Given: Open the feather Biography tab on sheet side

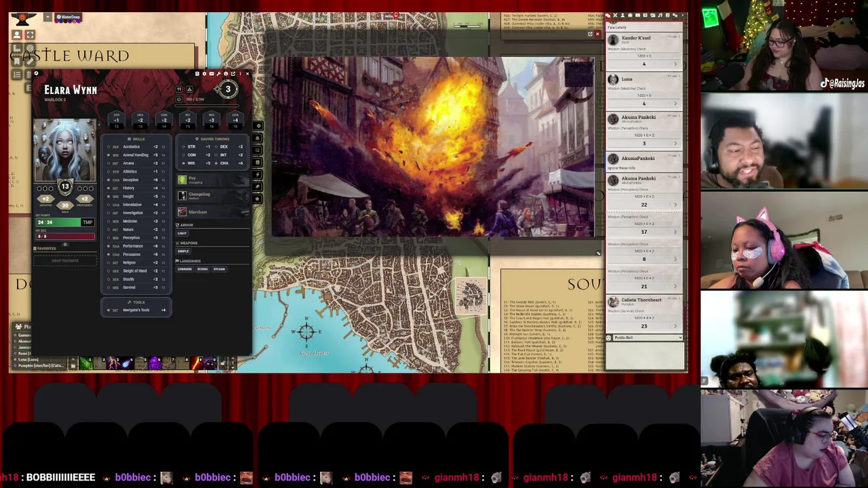Looking at the screenshot, I should coord(258,186).
